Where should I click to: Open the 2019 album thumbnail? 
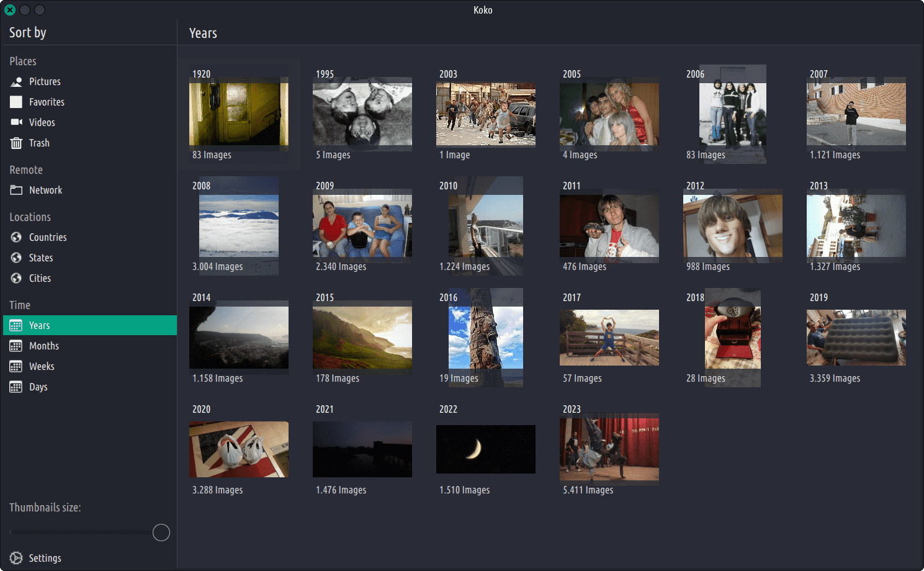coord(856,338)
